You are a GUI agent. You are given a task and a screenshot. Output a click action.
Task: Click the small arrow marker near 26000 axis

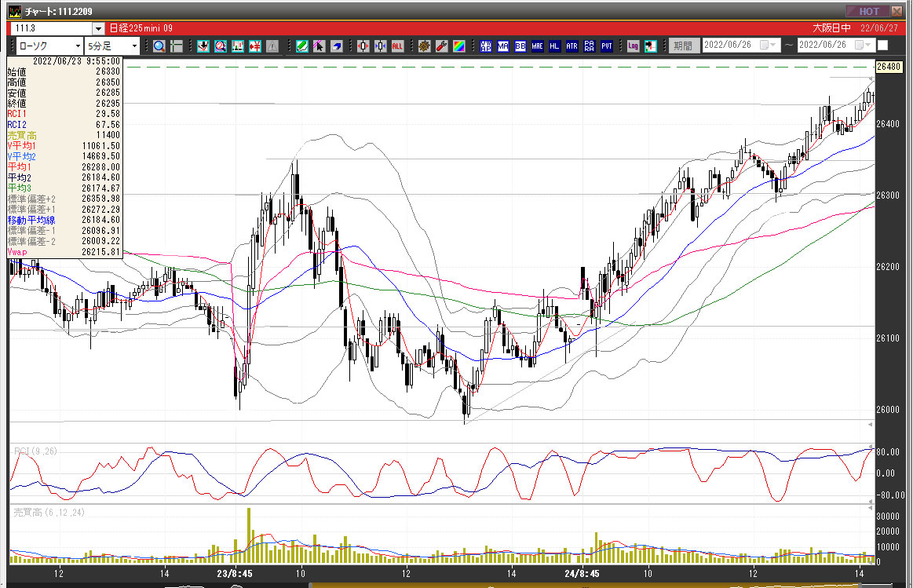pyautogui.click(x=871, y=425)
